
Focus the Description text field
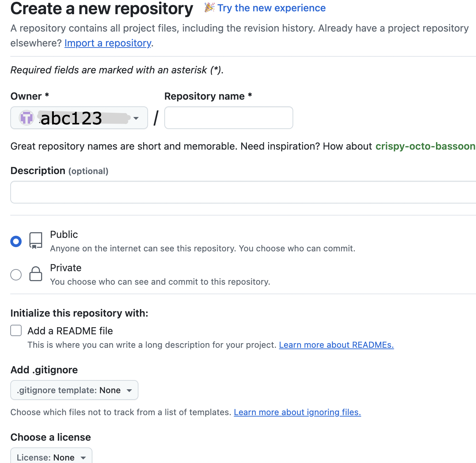coord(243,192)
